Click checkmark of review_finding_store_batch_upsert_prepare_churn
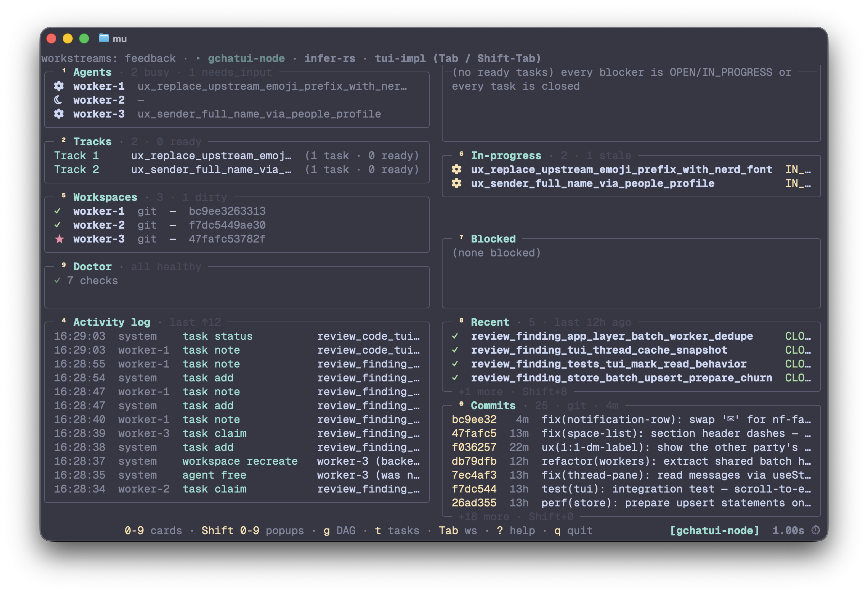Viewport: 868px width, 594px height. click(455, 378)
